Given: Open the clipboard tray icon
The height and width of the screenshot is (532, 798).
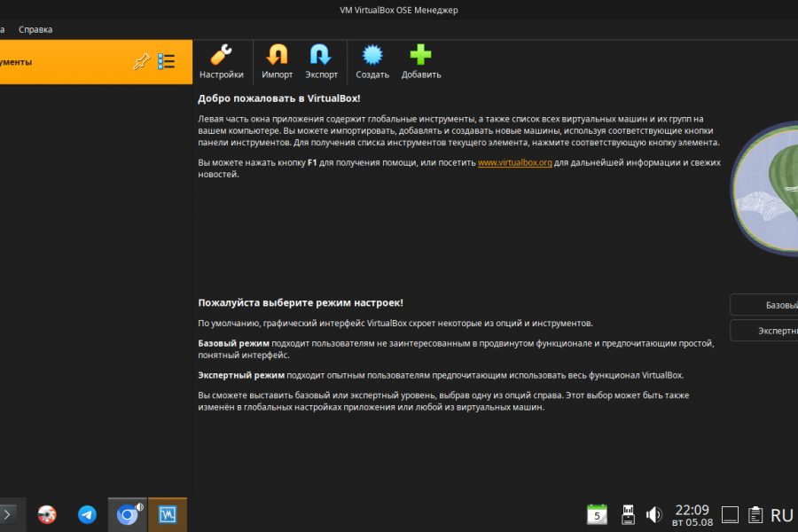Looking at the screenshot, I should coord(755,514).
